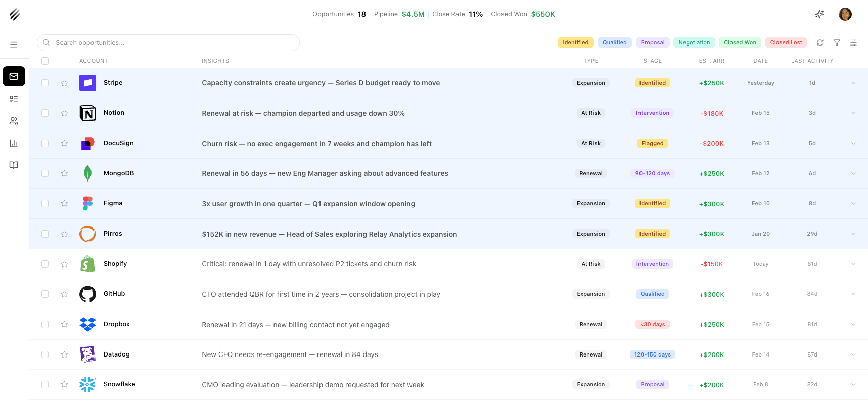Filter by the Closed Lost stage chip
This screenshot has height=401, width=868.
(x=786, y=42)
